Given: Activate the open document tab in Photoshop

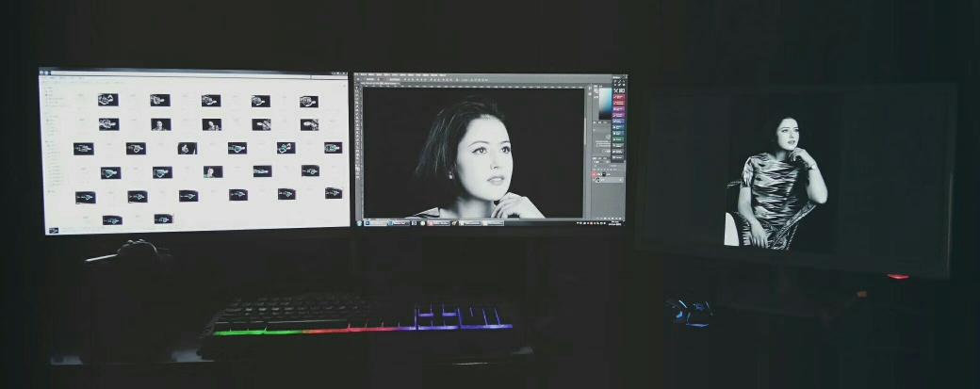Looking at the screenshot, I should pyautogui.click(x=382, y=81).
